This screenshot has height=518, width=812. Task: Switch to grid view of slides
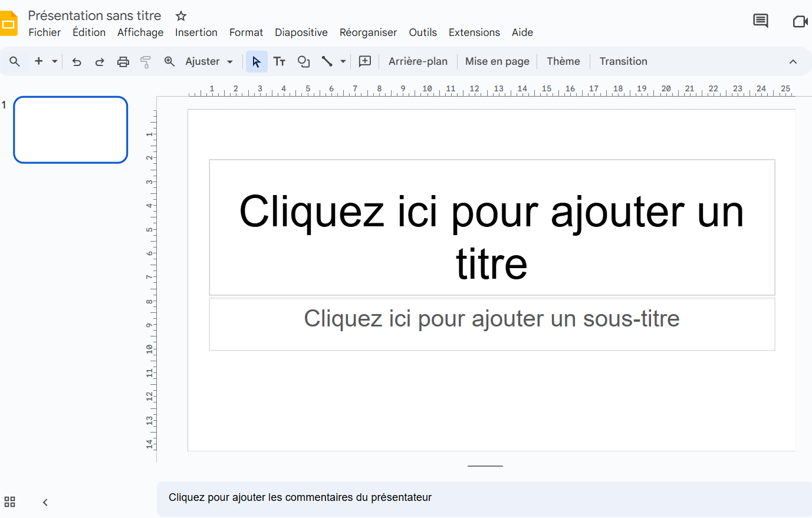pos(9,501)
